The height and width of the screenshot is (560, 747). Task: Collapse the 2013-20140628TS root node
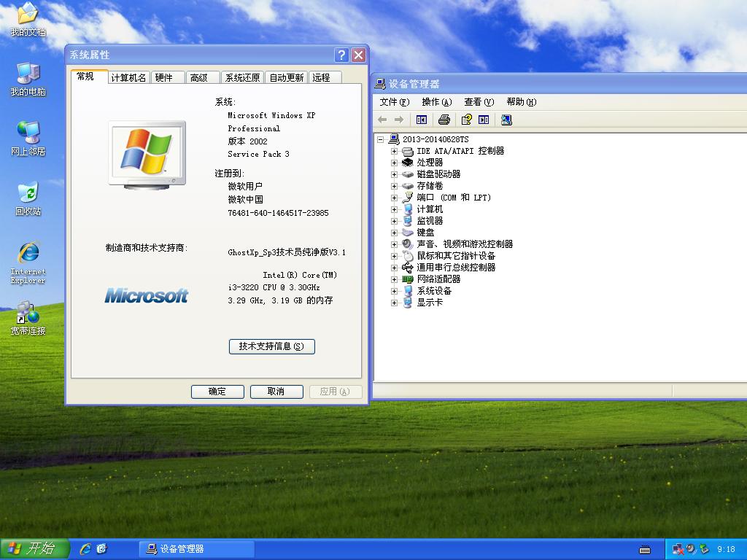point(381,139)
